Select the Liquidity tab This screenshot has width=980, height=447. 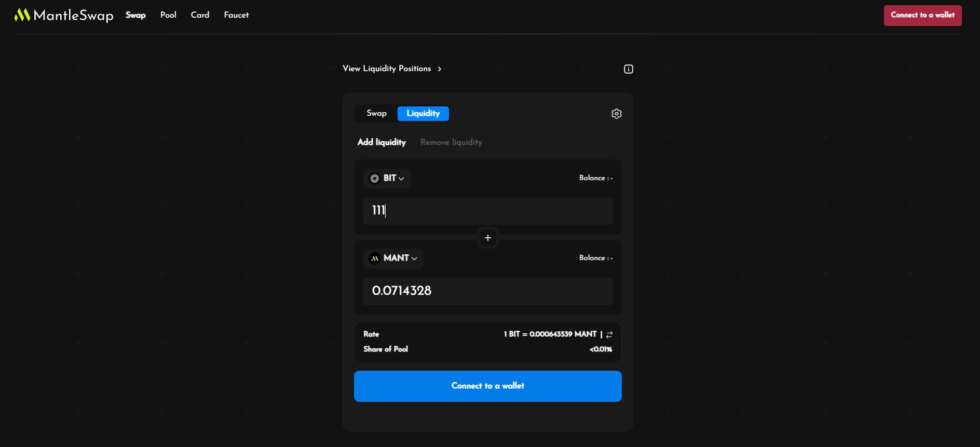tap(423, 113)
